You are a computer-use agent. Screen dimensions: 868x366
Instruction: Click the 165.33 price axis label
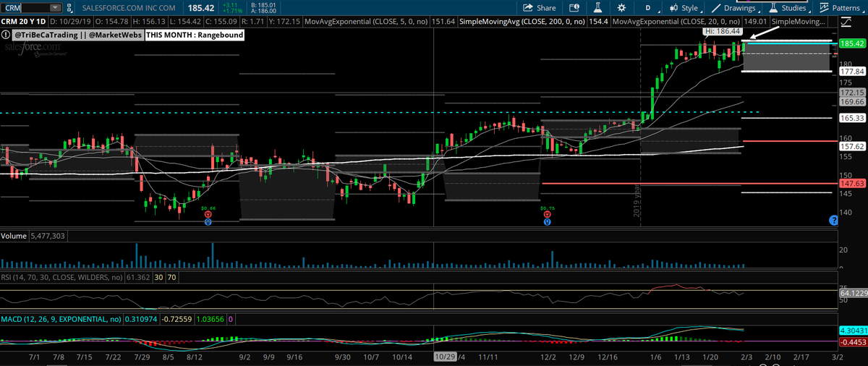[853, 118]
